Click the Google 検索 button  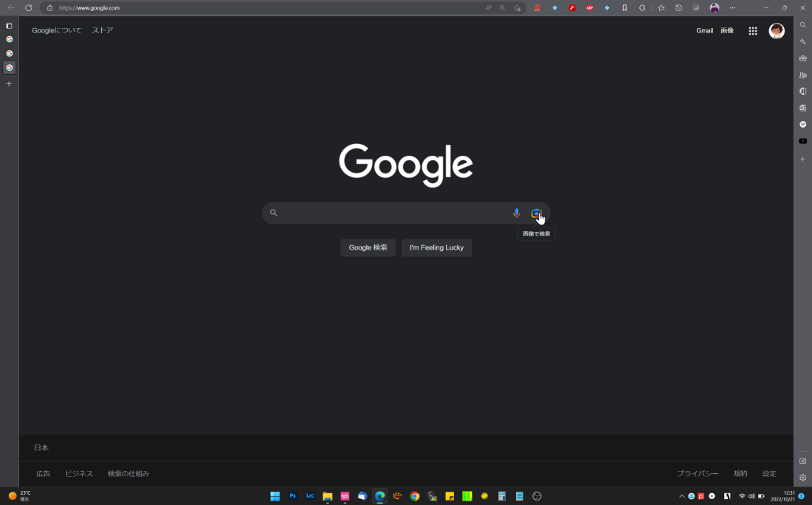(368, 247)
